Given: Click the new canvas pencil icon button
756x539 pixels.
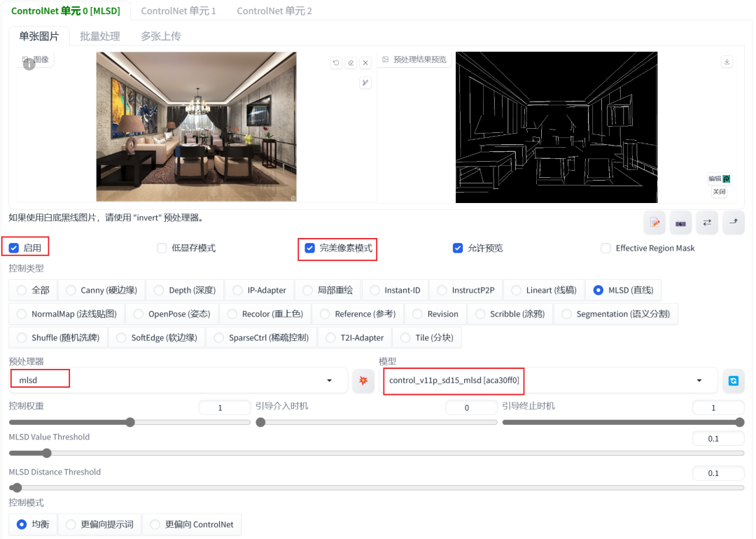Looking at the screenshot, I should click(x=654, y=223).
